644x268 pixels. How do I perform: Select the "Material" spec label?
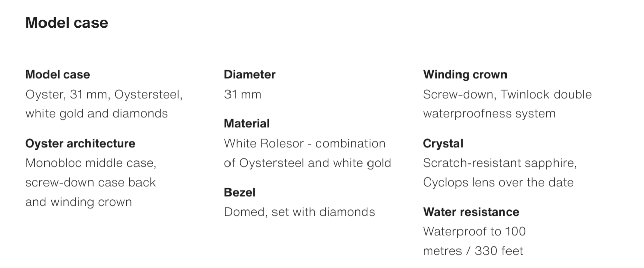point(247,124)
